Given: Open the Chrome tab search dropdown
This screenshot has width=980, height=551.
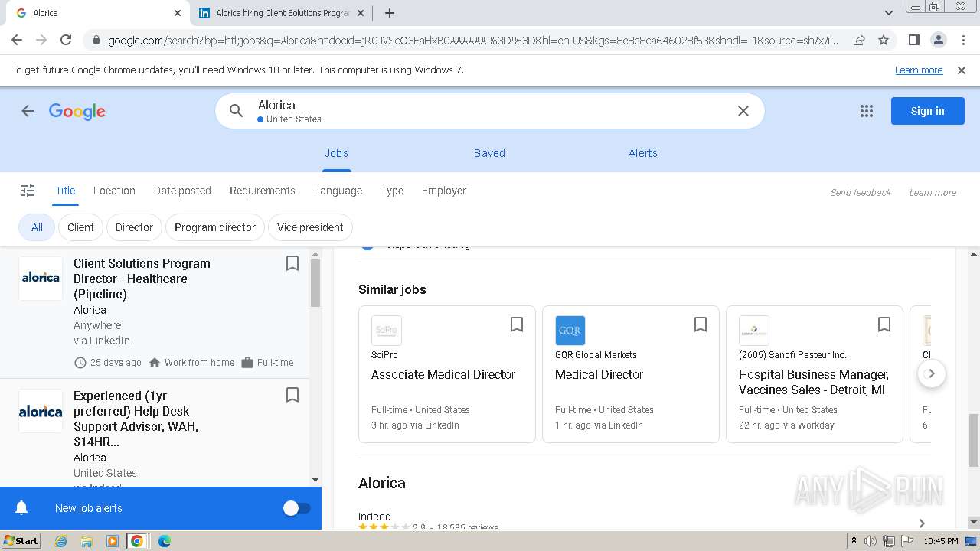Looking at the screenshot, I should click(x=888, y=13).
